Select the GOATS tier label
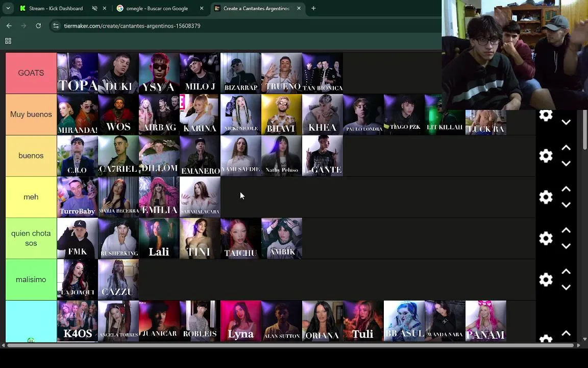This screenshot has width=588, height=368. [x=31, y=73]
